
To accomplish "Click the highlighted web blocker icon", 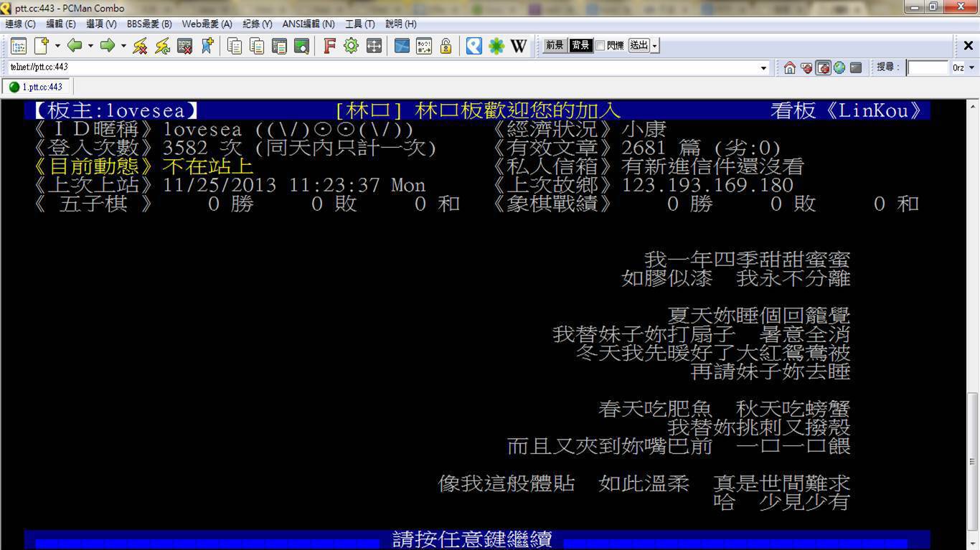I will (823, 67).
